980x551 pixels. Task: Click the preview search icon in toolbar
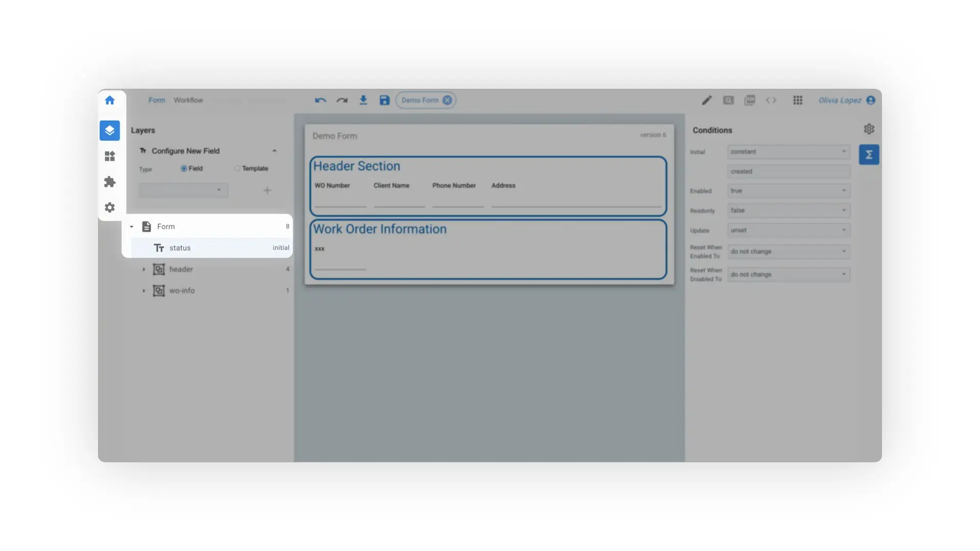[x=728, y=100]
